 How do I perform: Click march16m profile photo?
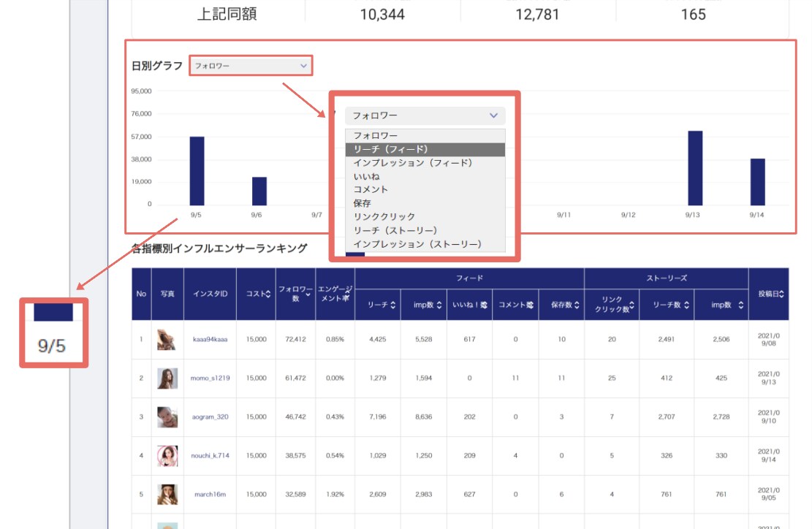coord(167,495)
